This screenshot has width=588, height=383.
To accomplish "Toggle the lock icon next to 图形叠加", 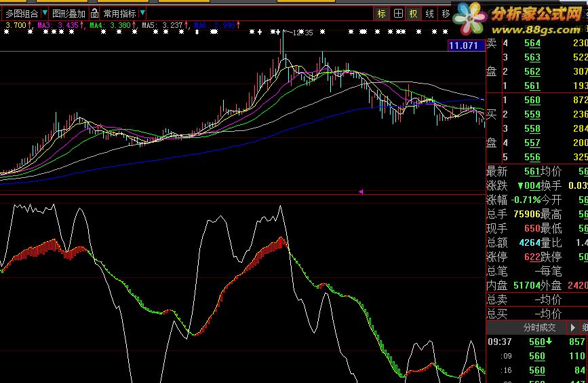I will click(94, 14).
